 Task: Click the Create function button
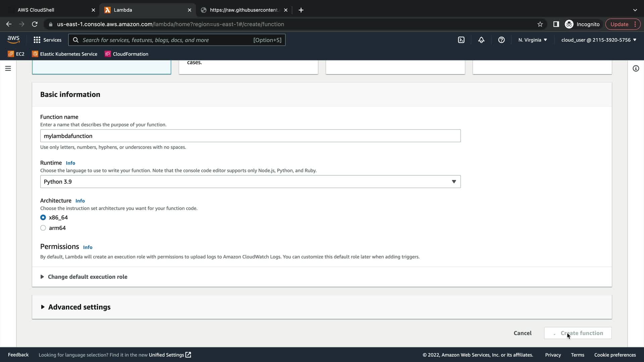coord(578,333)
